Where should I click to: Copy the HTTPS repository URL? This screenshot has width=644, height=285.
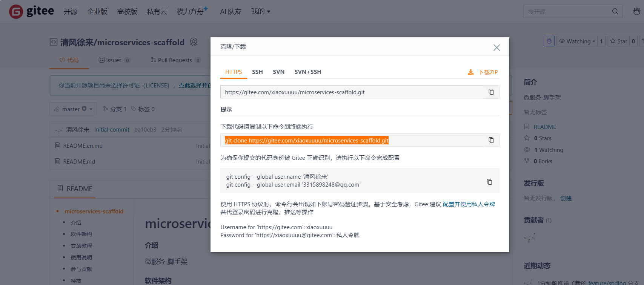[x=491, y=92]
